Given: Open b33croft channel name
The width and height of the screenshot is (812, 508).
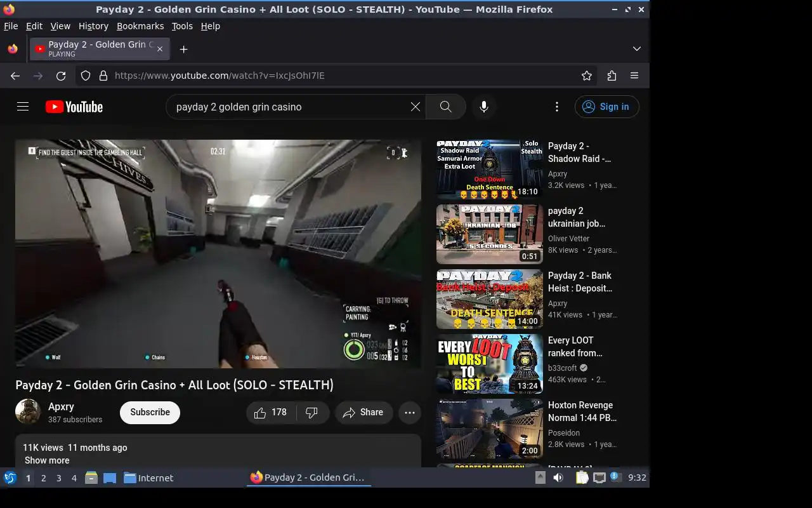Looking at the screenshot, I should pos(563,368).
